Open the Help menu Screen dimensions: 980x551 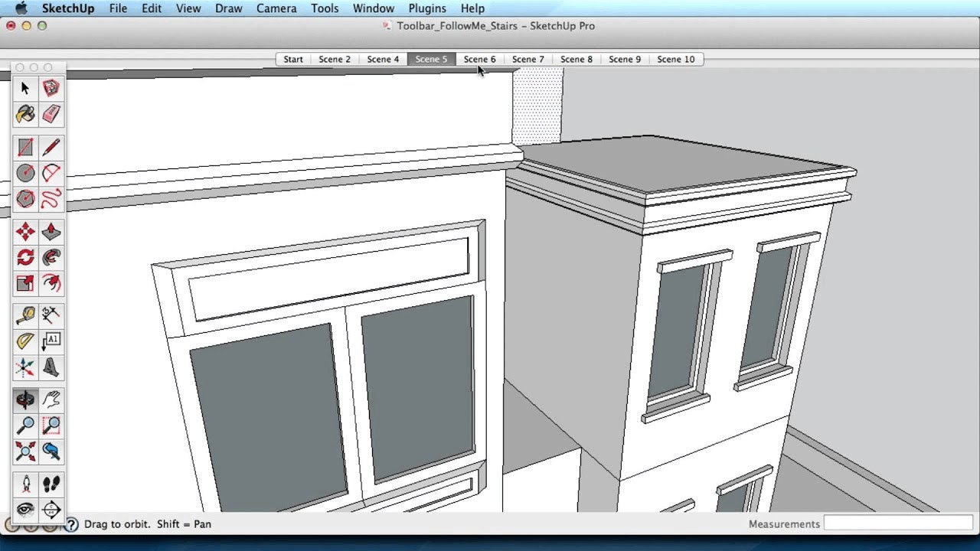tap(472, 8)
